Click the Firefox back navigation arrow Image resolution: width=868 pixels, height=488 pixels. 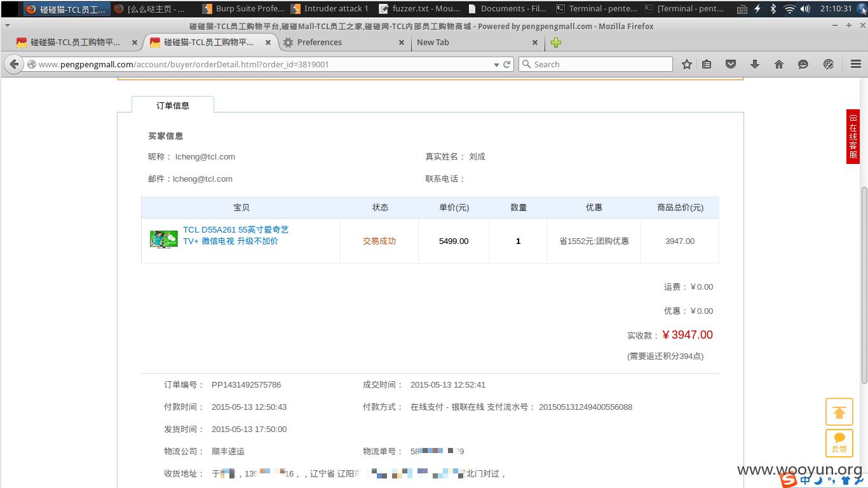coord(14,64)
